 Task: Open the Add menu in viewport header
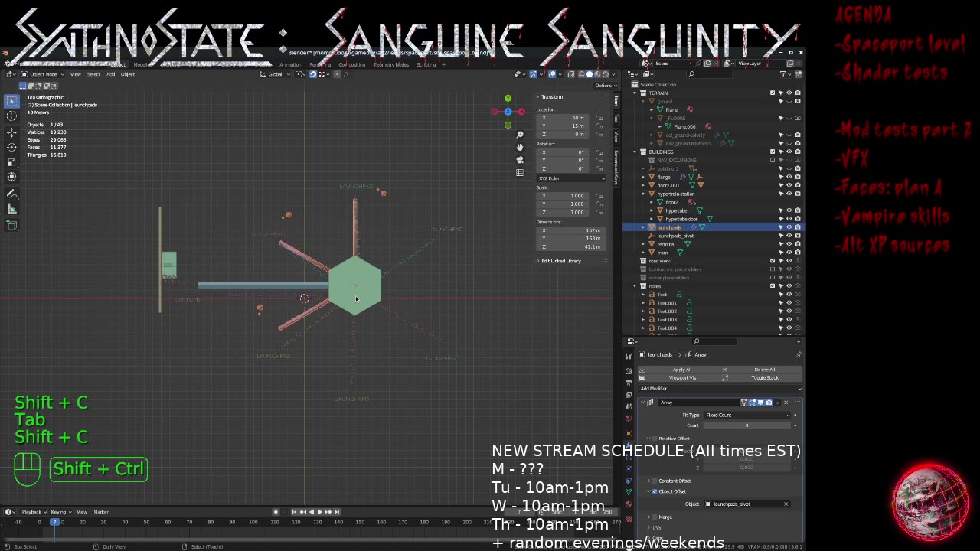(x=110, y=74)
